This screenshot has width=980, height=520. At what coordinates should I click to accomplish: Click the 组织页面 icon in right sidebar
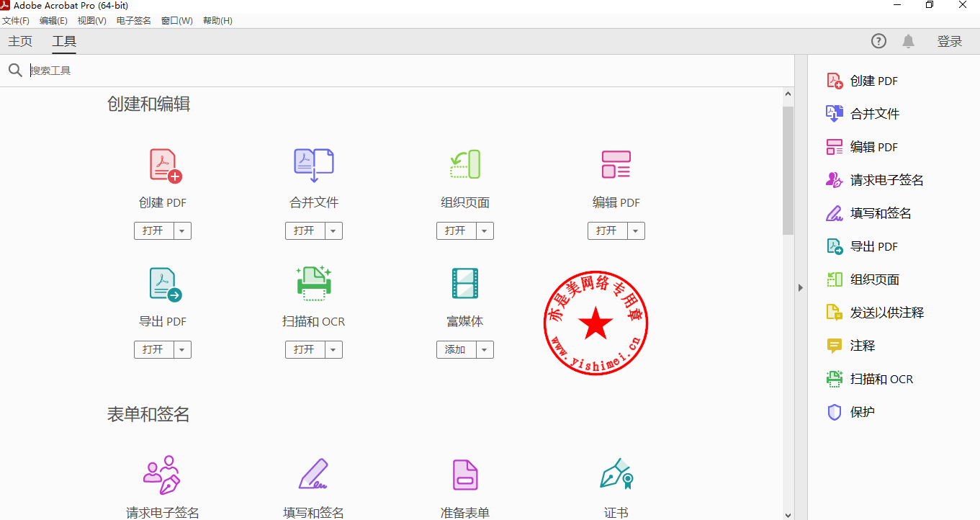(x=835, y=279)
